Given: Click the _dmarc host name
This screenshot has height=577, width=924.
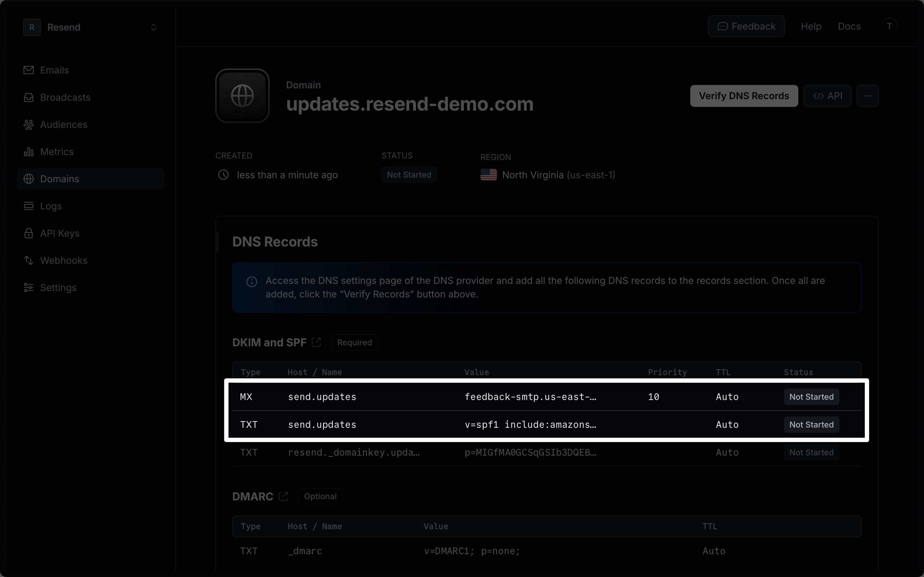Looking at the screenshot, I should pos(305,551).
